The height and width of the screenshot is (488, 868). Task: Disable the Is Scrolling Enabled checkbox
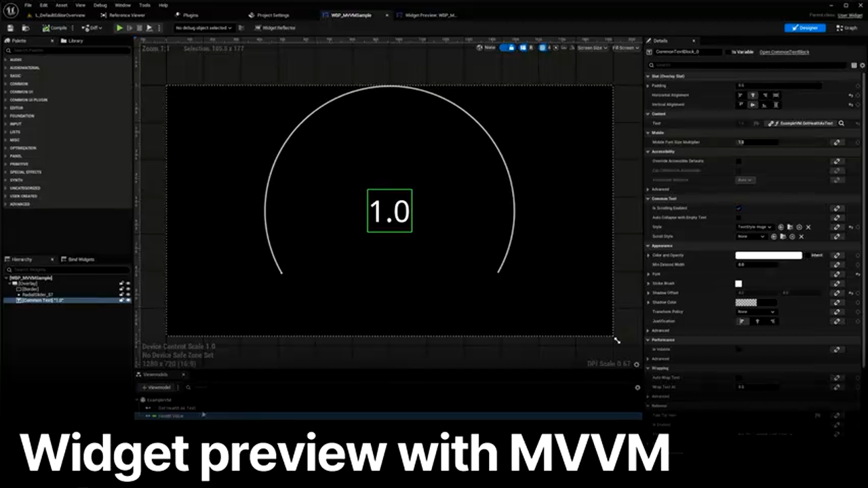(x=738, y=208)
